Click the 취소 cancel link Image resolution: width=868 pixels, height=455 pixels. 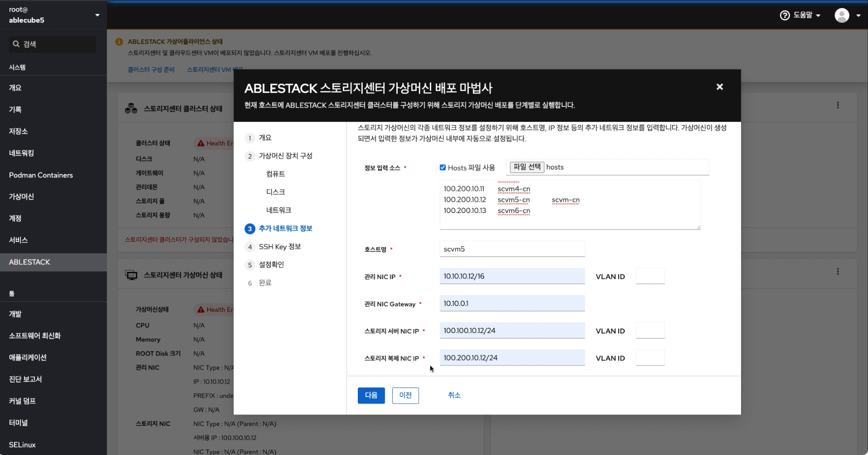[454, 395]
